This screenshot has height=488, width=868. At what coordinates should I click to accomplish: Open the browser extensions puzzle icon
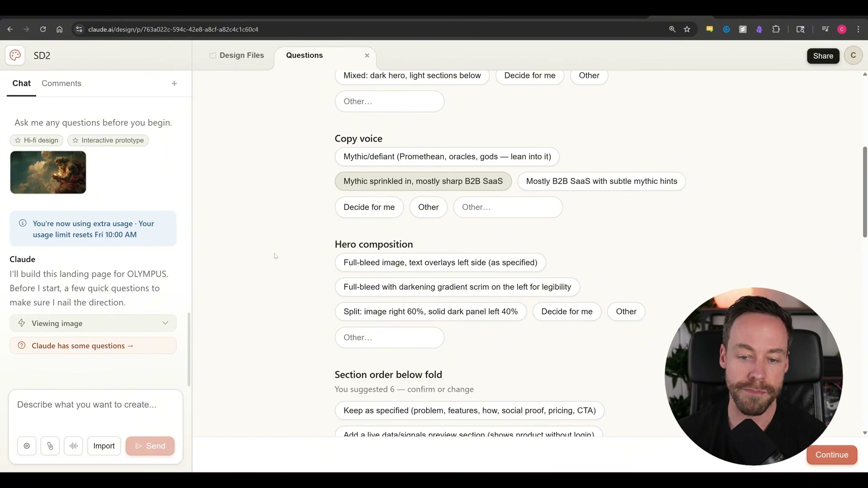[776, 29]
